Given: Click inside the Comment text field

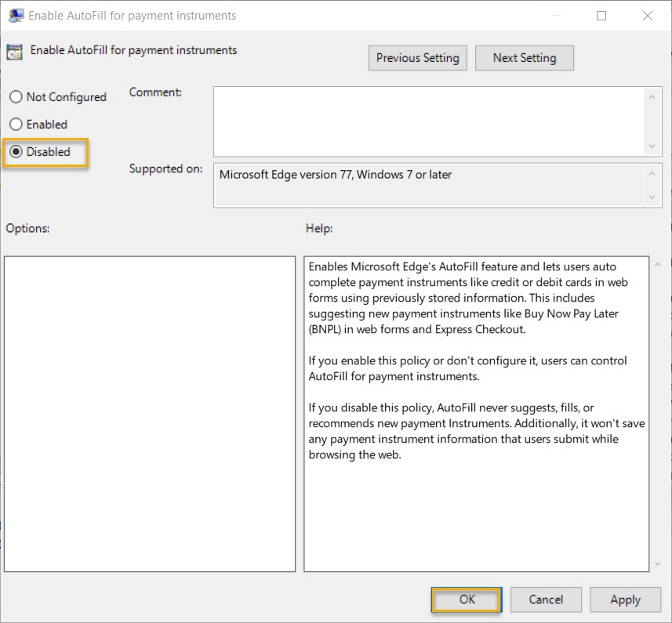Looking at the screenshot, I should tap(427, 118).
